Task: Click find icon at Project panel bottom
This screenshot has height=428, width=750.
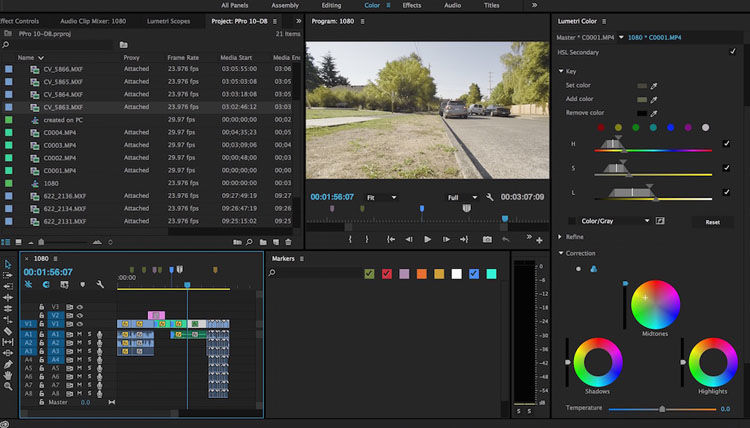Action: coord(250,242)
